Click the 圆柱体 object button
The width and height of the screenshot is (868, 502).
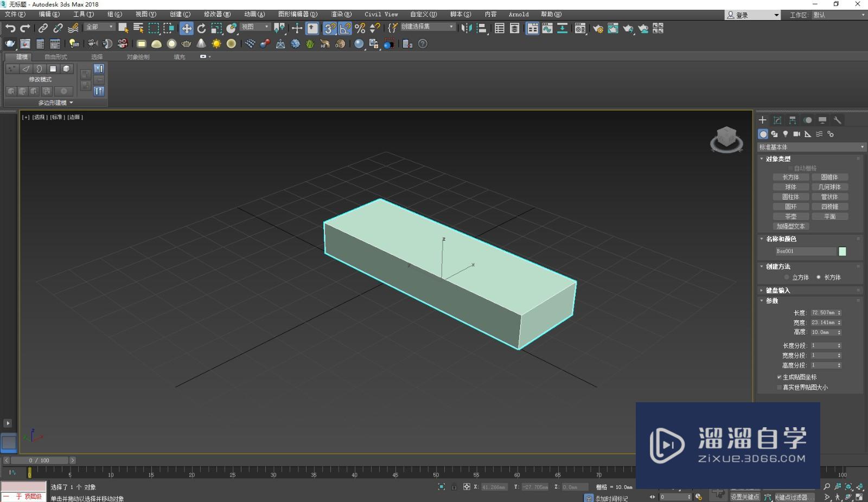[x=790, y=197]
